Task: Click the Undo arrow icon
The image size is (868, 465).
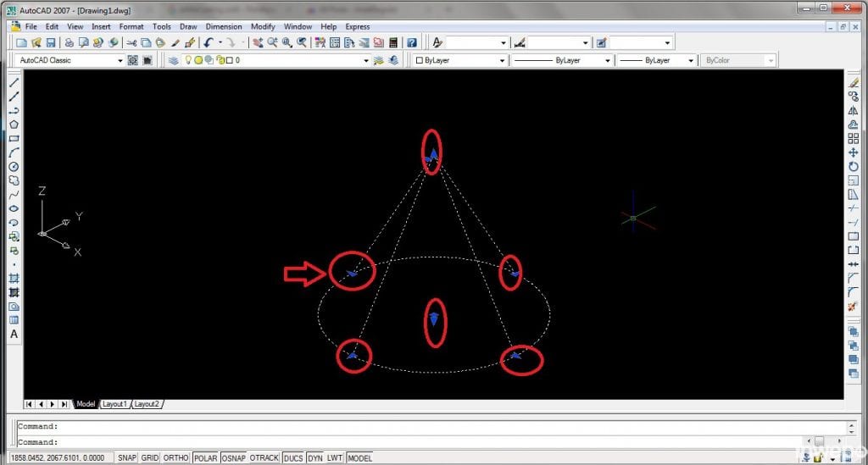Action: pyautogui.click(x=209, y=42)
